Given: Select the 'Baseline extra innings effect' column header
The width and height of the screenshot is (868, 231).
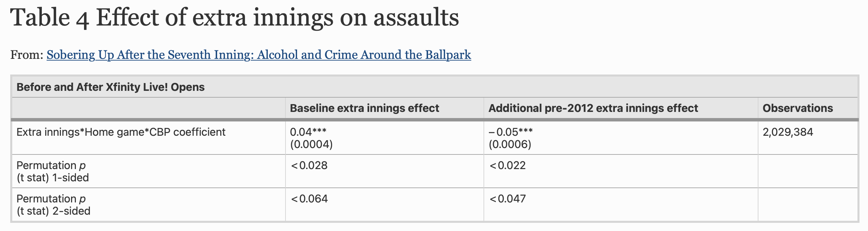Looking at the screenshot, I should (x=364, y=108).
